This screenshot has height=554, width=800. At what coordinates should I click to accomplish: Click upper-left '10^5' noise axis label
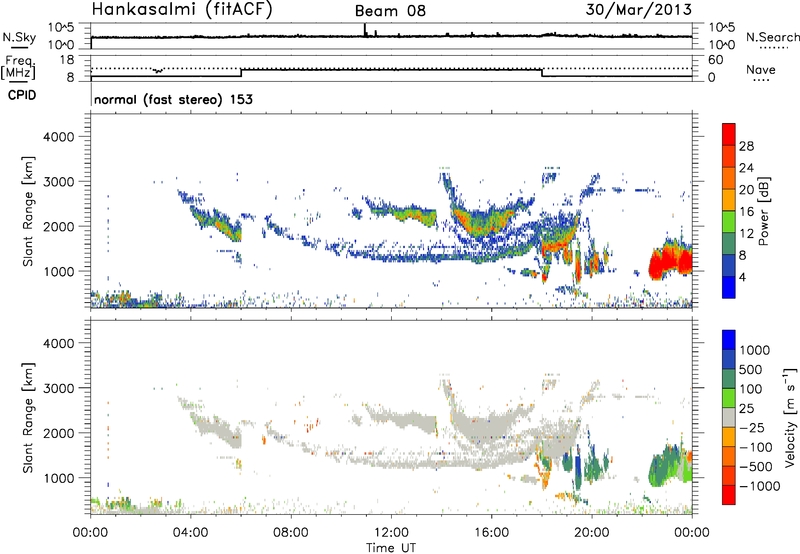coord(61,28)
